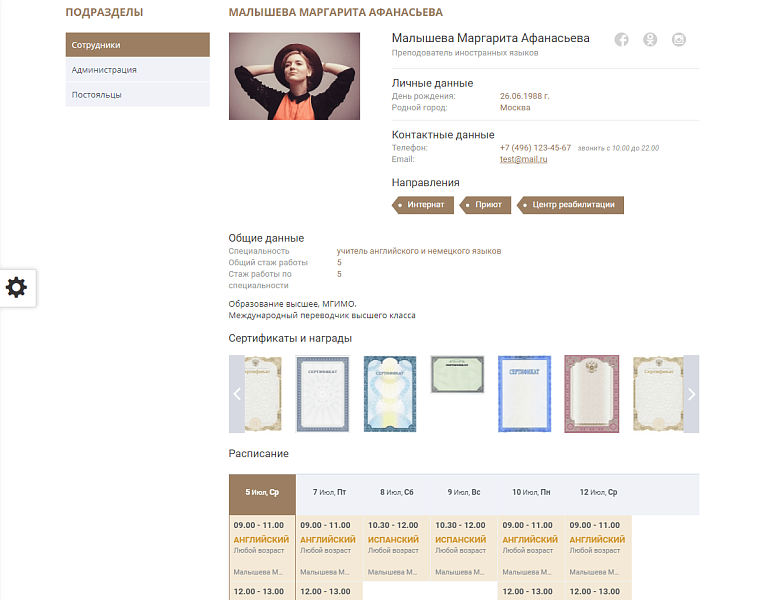Click the Odnoklassniki social icon

click(650, 40)
